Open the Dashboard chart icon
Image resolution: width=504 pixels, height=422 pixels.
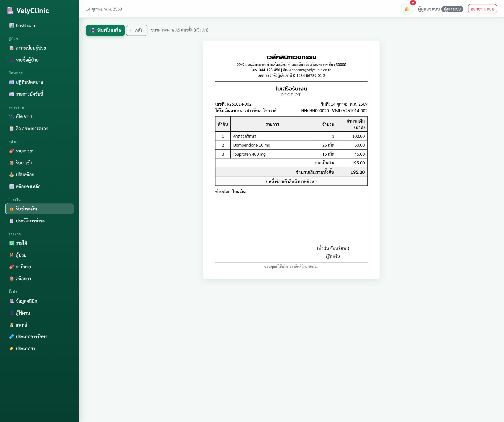(12, 26)
